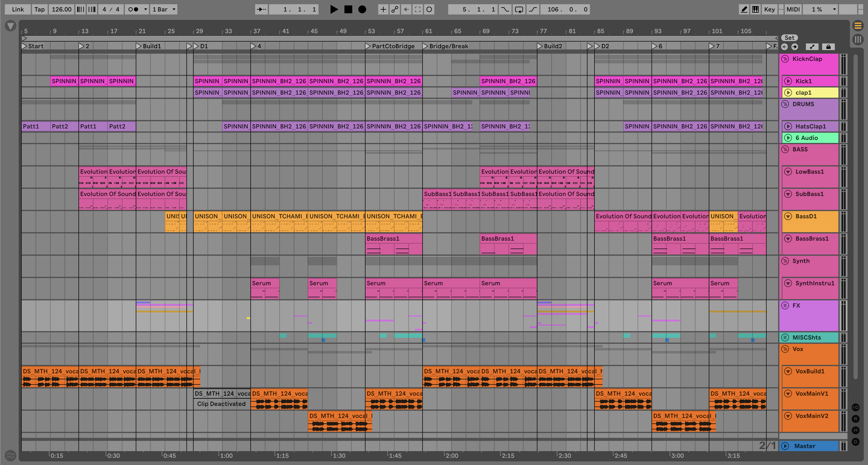Jump to next locator arrow

click(794, 47)
